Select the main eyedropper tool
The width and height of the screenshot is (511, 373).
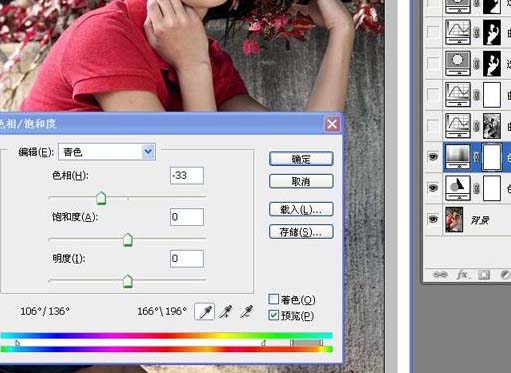[x=204, y=312]
